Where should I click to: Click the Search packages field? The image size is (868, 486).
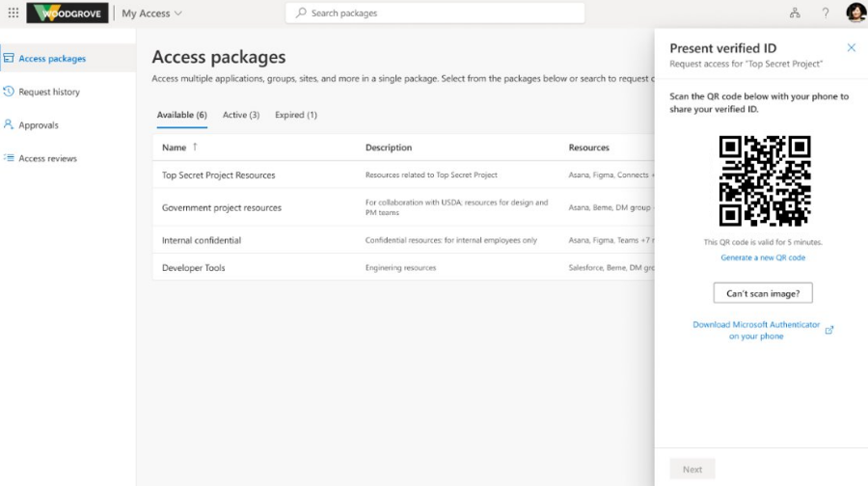click(x=435, y=13)
